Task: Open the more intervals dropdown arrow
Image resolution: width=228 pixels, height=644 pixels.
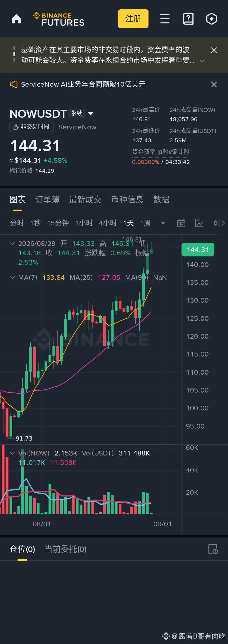Action: tap(163, 223)
